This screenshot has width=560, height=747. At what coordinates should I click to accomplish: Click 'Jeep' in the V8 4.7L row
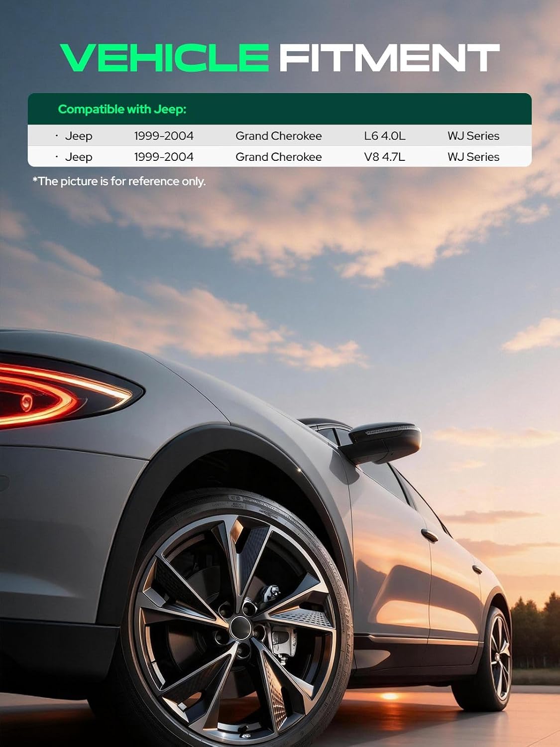point(79,157)
